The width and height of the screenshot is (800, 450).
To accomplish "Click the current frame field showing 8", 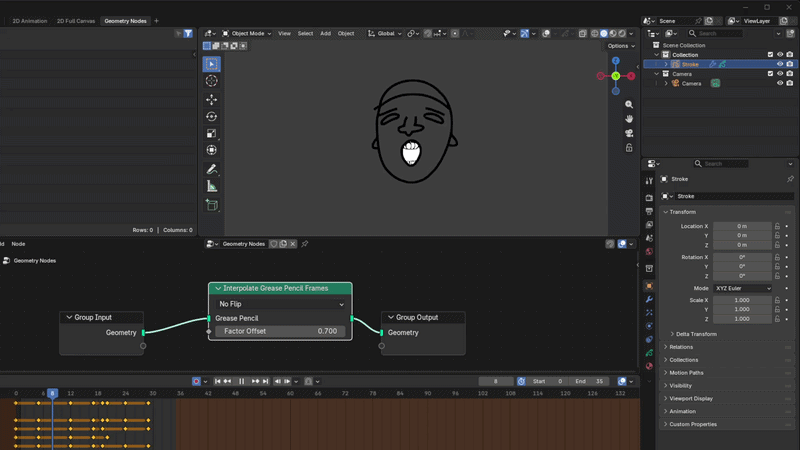I will pos(495,381).
